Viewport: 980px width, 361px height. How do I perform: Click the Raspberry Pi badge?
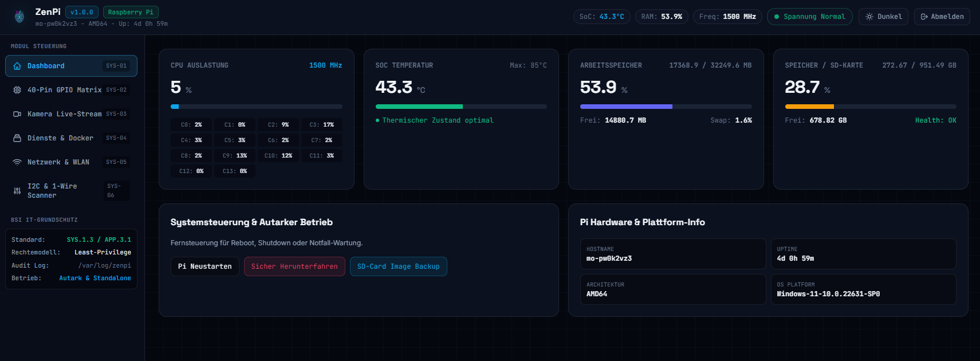[131, 12]
